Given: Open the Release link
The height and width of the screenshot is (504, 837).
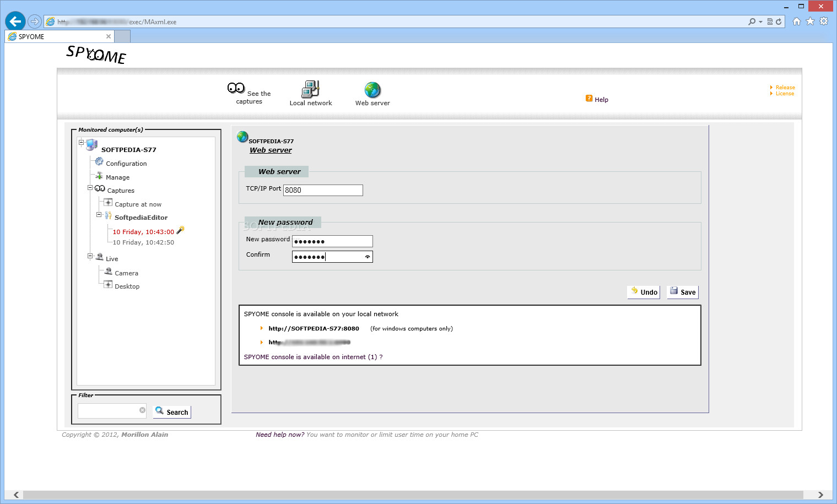Looking at the screenshot, I should point(785,88).
